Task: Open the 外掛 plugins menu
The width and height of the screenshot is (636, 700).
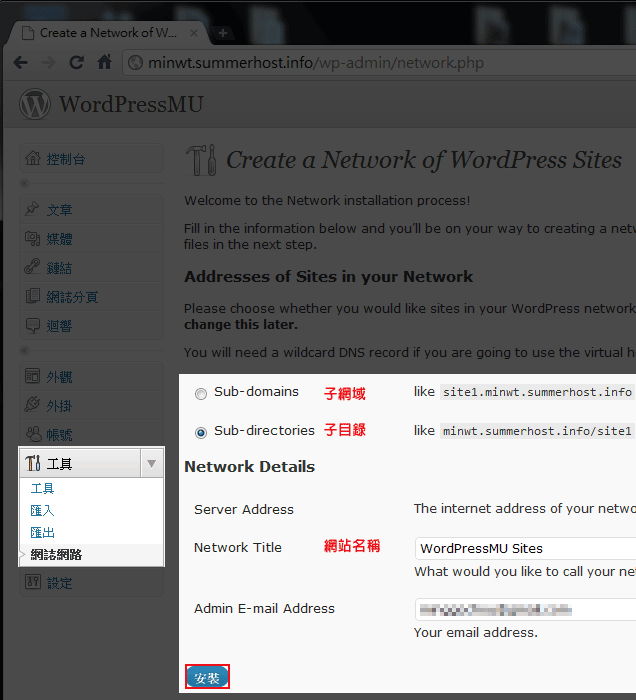Action: click(x=91, y=405)
